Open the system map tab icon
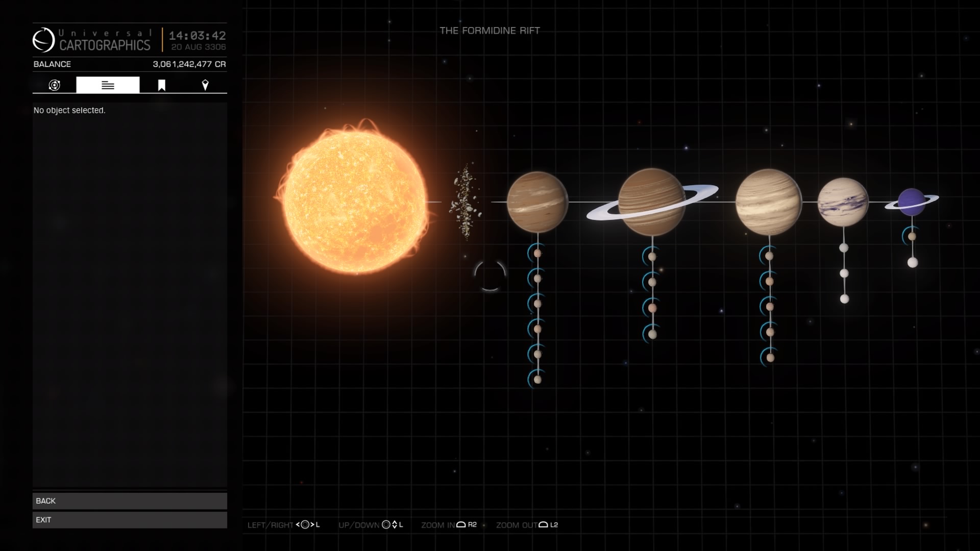Screen dimensions: 980x551 click(54, 85)
